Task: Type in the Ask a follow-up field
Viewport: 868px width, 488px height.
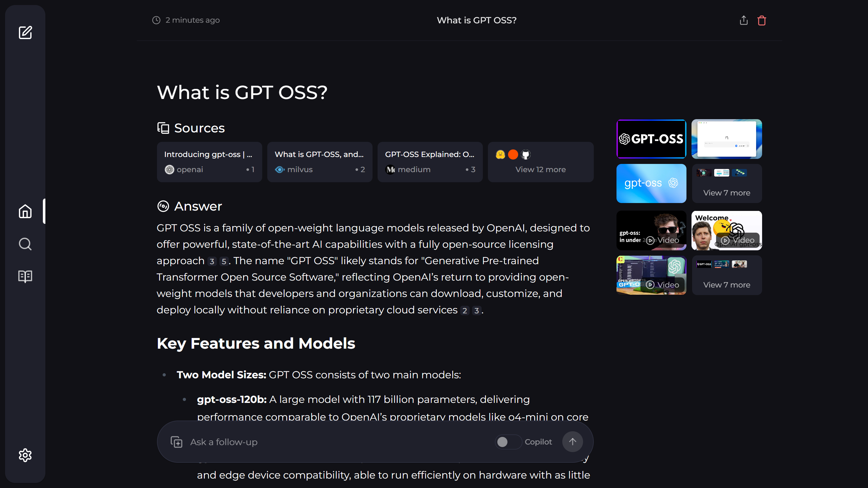Action: tap(337, 441)
